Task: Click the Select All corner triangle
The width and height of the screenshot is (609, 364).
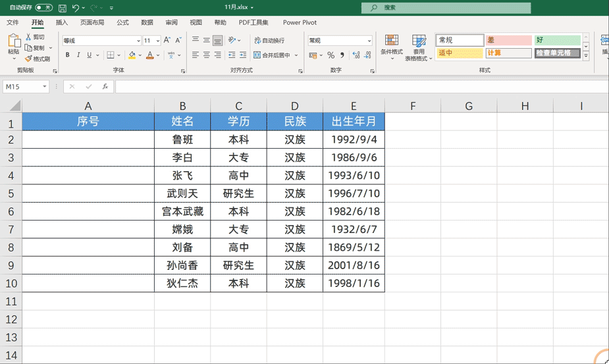Action: [x=14, y=106]
